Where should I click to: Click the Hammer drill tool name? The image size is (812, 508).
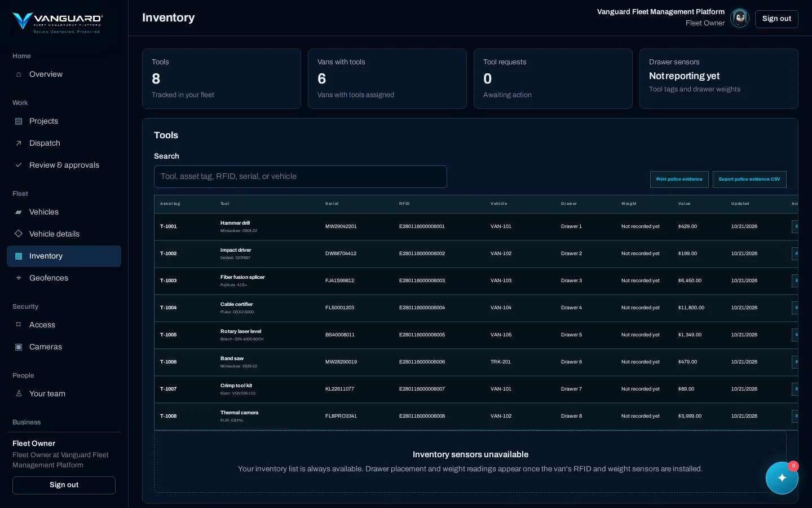(235, 223)
